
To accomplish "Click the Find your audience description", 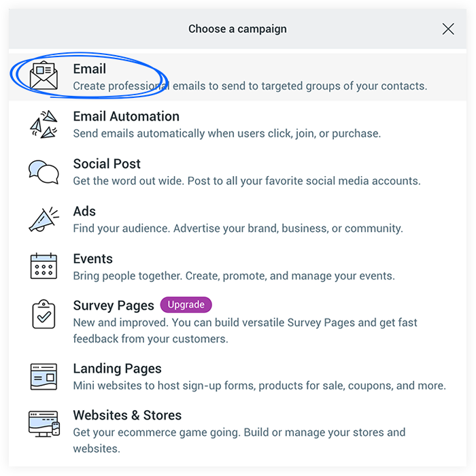I will [238, 228].
